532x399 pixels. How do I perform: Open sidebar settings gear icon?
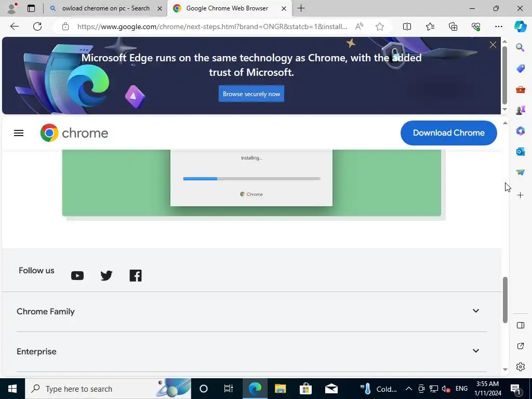point(520,367)
